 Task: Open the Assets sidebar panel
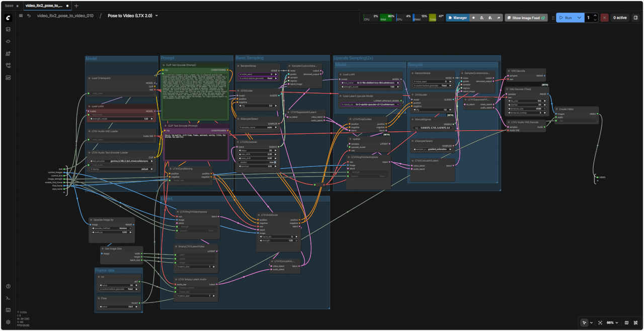coord(8,29)
